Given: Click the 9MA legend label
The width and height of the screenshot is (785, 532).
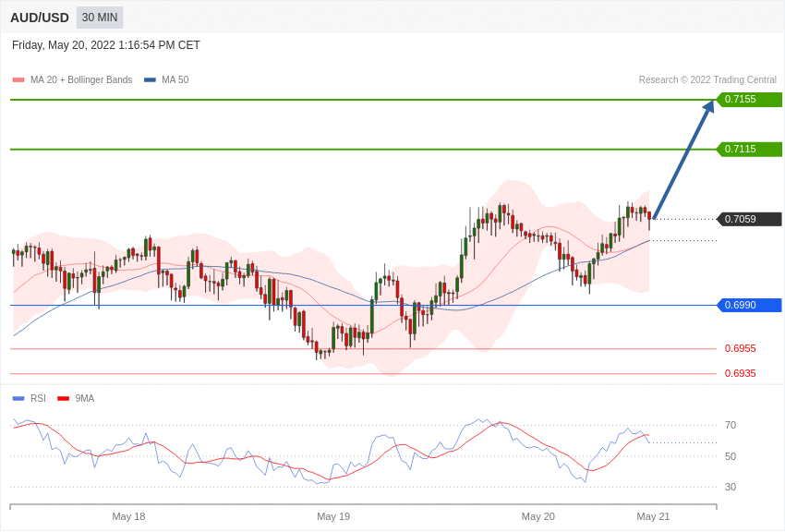Looking at the screenshot, I should point(85,398).
